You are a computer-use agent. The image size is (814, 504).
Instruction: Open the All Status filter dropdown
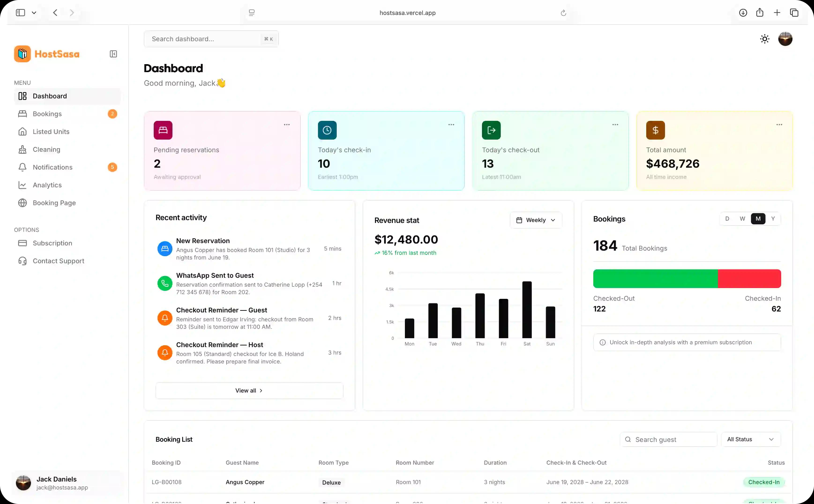pyautogui.click(x=751, y=439)
